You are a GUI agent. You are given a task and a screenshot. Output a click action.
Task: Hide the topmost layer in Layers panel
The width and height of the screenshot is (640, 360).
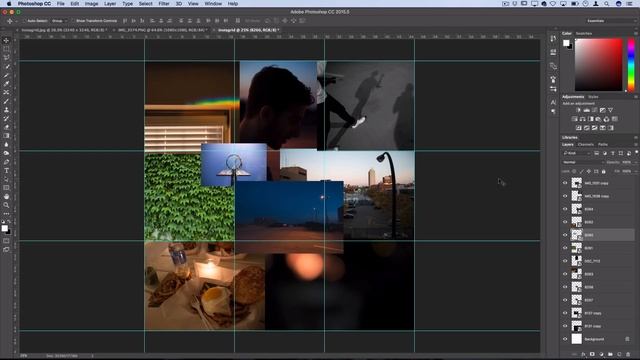(x=565, y=183)
